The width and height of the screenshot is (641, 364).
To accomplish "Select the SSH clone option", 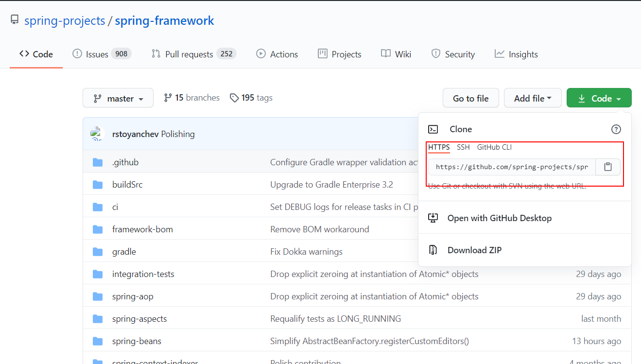I will 463,147.
